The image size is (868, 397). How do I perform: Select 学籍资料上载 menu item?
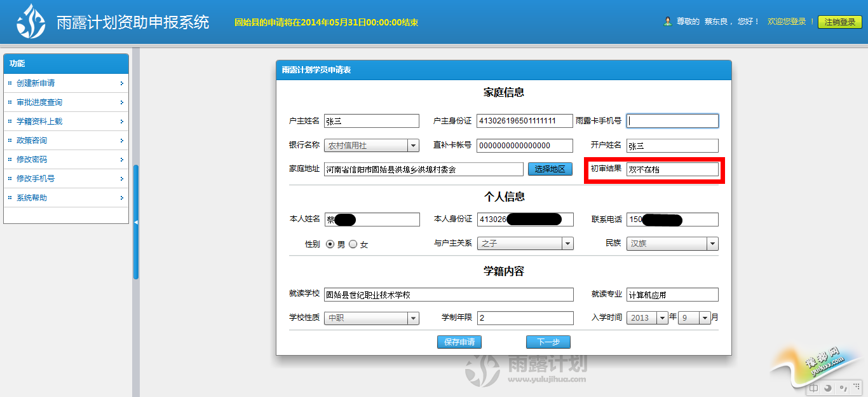click(39, 122)
